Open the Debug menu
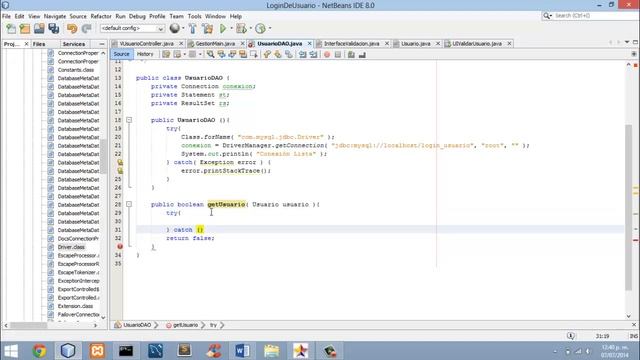The height and width of the screenshot is (360, 640). tap(137, 16)
